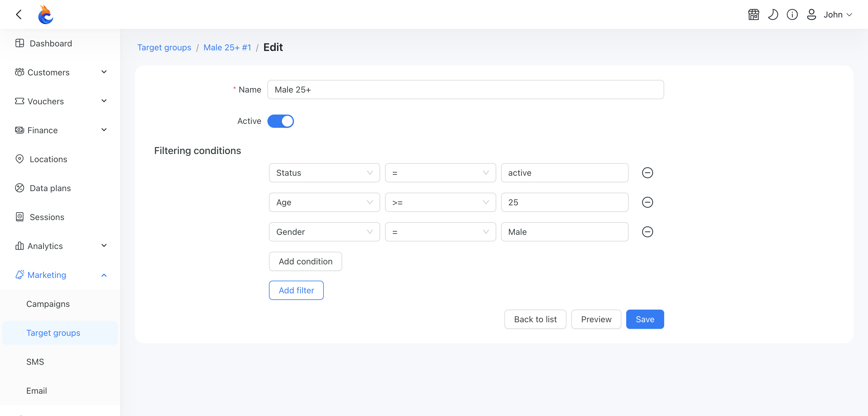The image size is (868, 416).
Task: Click the Add condition button
Action: [x=305, y=261]
